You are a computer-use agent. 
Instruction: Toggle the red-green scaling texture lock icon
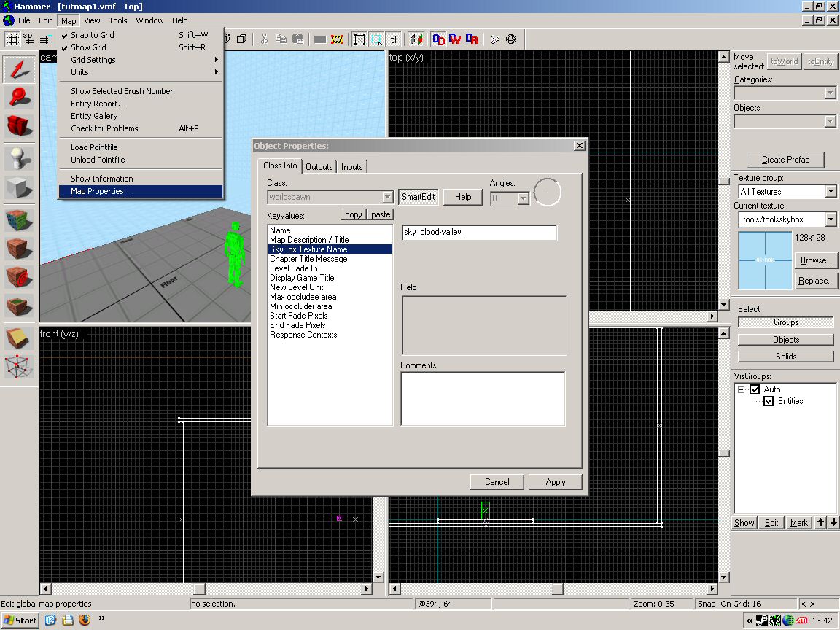click(416, 39)
